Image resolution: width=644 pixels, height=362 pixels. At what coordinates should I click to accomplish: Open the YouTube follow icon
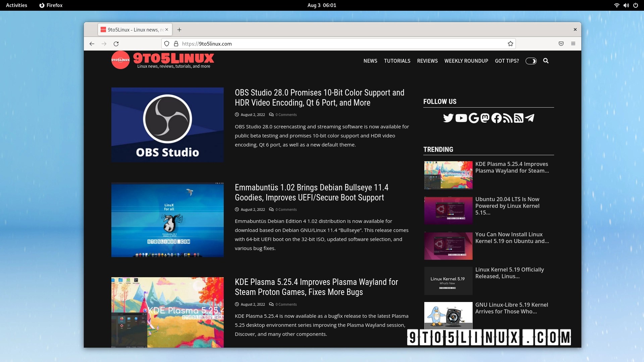point(461,118)
